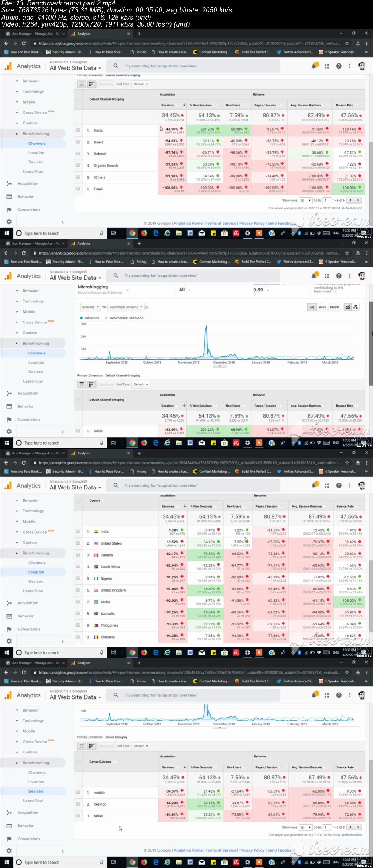Switch chart to Week granularity
Image resolution: width=373 pixels, height=868 pixels.
click(x=322, y=307)
